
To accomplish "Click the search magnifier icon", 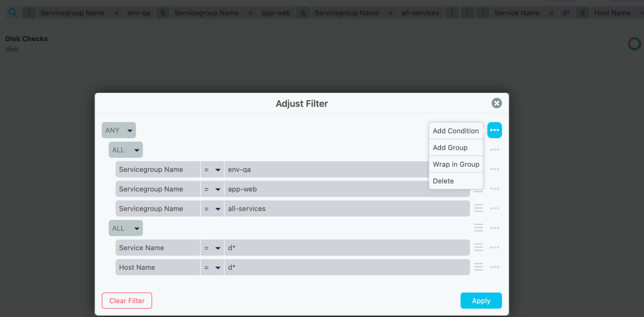I will click(x=13, y=12).
